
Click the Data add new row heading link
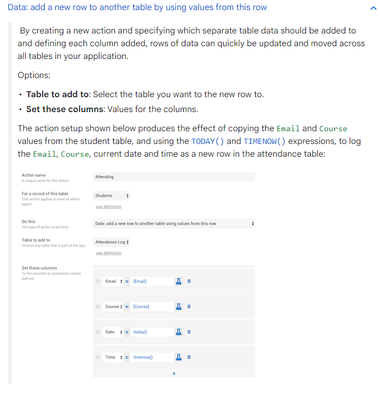pos(137,7)
